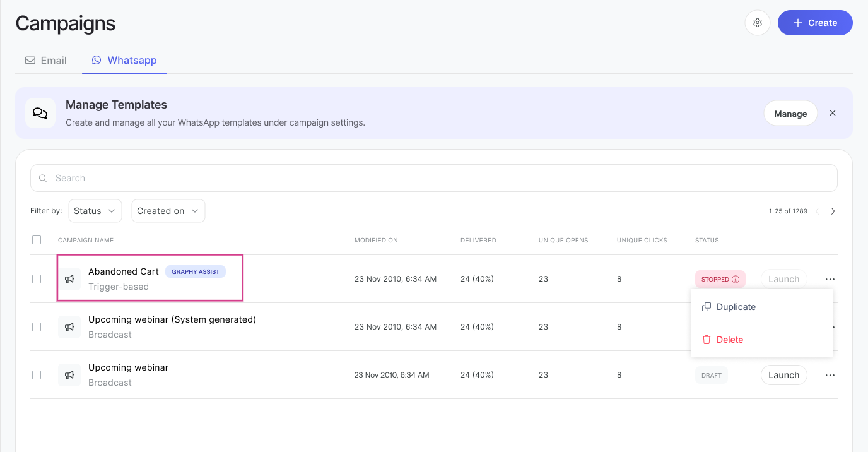Choose Delete from the context menu
Viewport: 868px width, 452px height.
point(729,340)
